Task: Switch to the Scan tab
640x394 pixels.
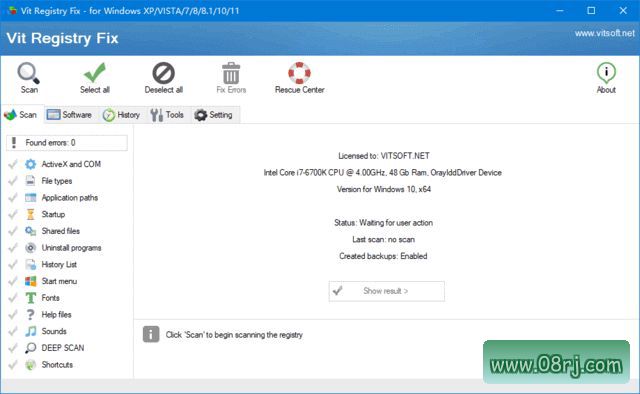Action: click(x=21, y=115)
